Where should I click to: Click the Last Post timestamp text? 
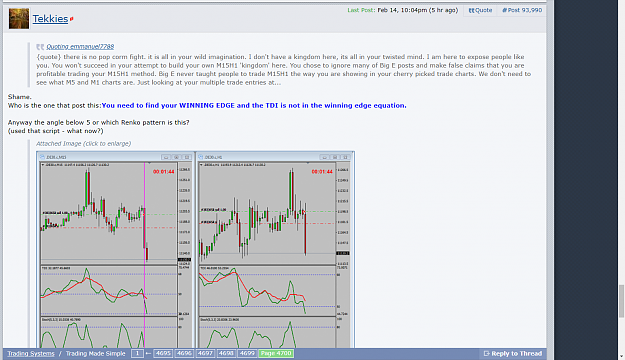coord(403,10)
